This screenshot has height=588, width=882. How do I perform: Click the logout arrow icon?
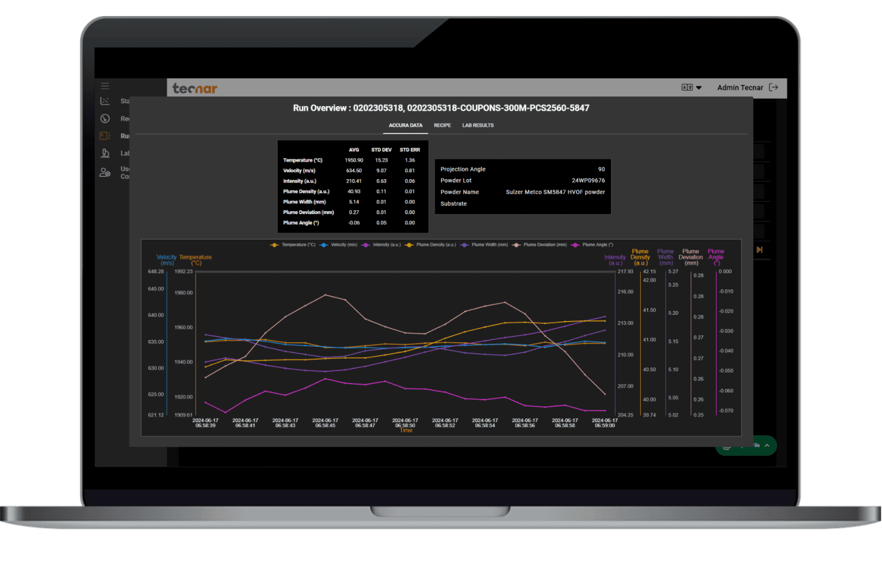(773, 87)
